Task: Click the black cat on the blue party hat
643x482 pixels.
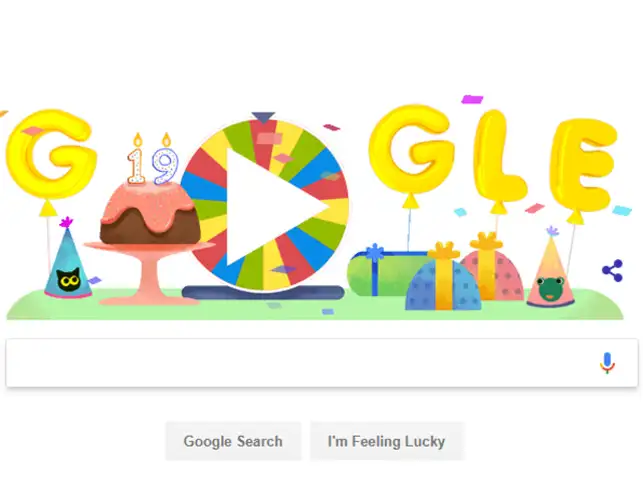Action: (68, 280)
